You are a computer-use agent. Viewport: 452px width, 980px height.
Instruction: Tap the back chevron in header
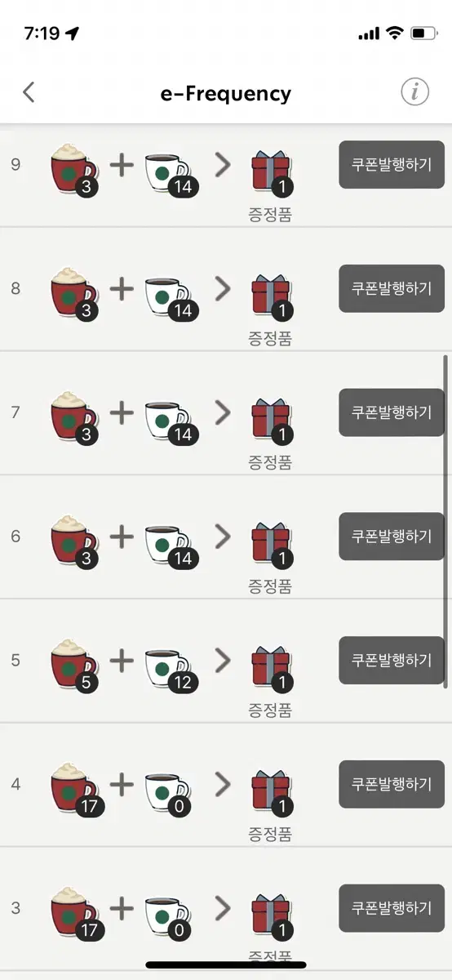coord(29,92)
